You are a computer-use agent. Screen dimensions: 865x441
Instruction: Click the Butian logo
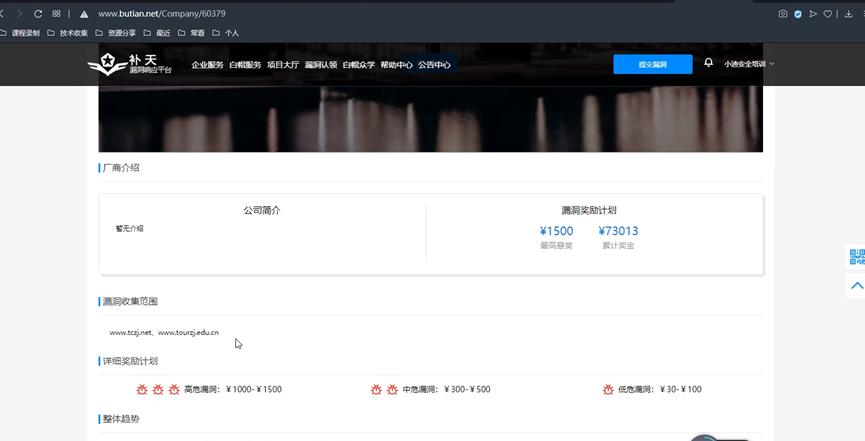pyautogui.click(x=130, y=64)
